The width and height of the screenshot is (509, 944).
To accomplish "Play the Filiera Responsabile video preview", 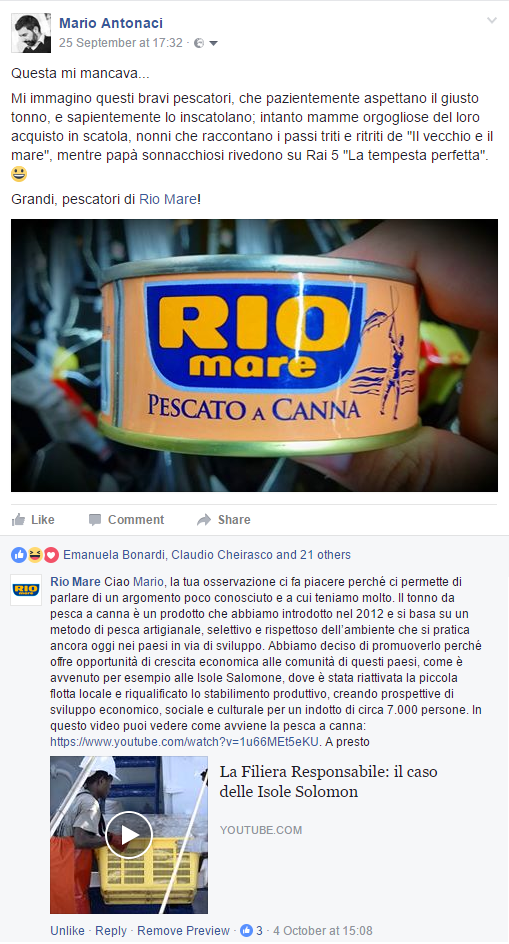I will 129,834.
